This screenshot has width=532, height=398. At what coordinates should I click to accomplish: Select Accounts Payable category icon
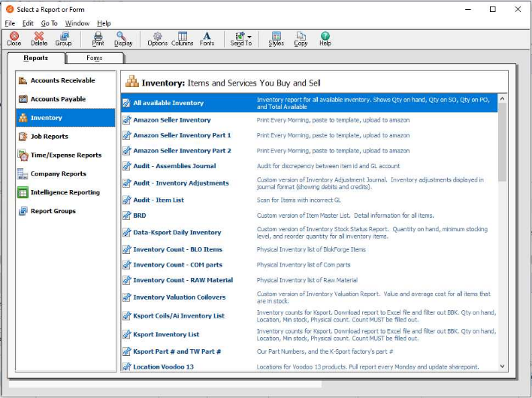coord(23,99)
